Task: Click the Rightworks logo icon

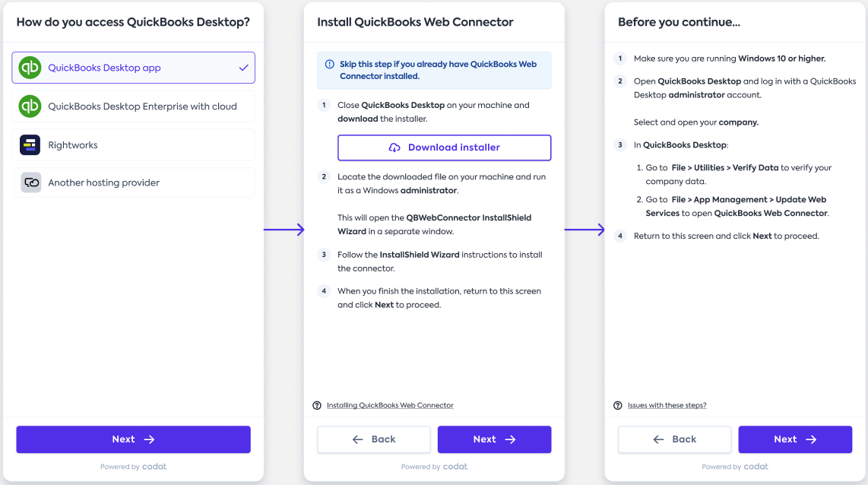Action: pos(30,145)
